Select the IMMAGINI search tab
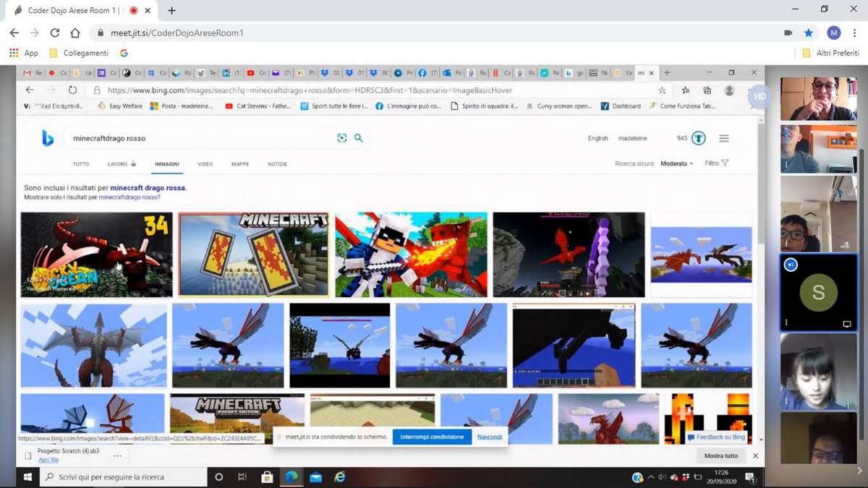 167,164
